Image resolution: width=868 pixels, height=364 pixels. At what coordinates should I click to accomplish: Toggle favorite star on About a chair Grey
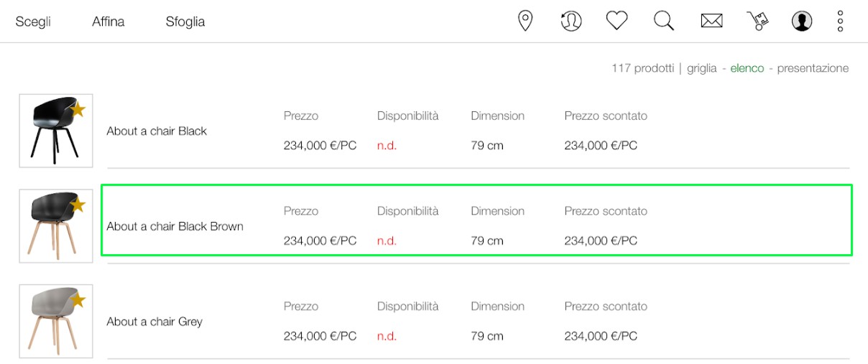(78, 300)
